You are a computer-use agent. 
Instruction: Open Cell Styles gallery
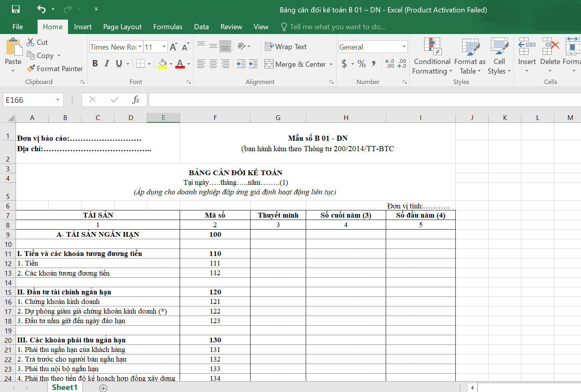coord(499,56)
